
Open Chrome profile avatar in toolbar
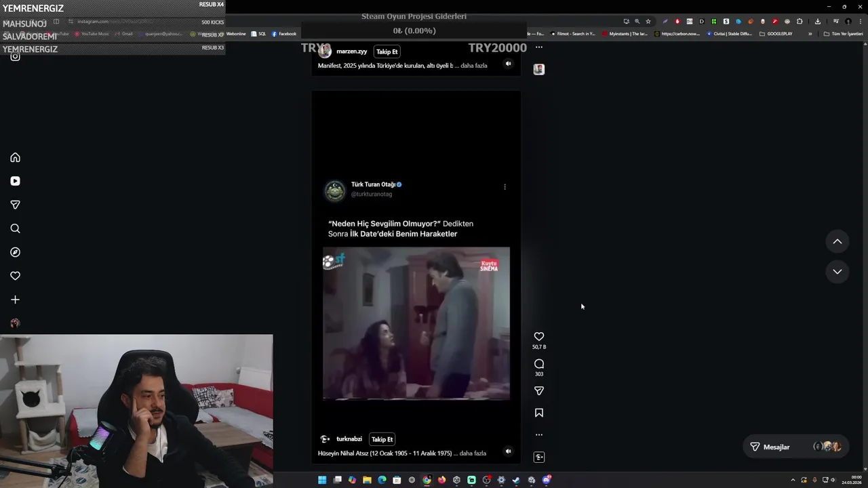pos(848,22)
